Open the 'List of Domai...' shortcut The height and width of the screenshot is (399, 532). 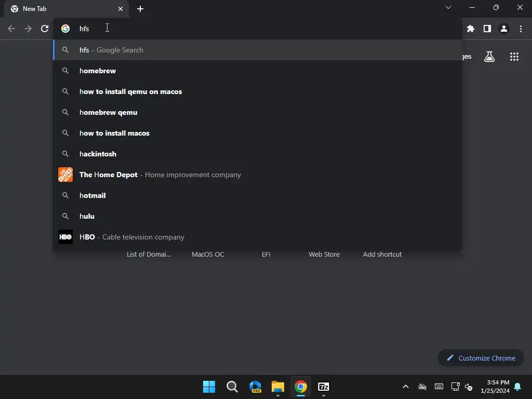click(x=149, y=254)
